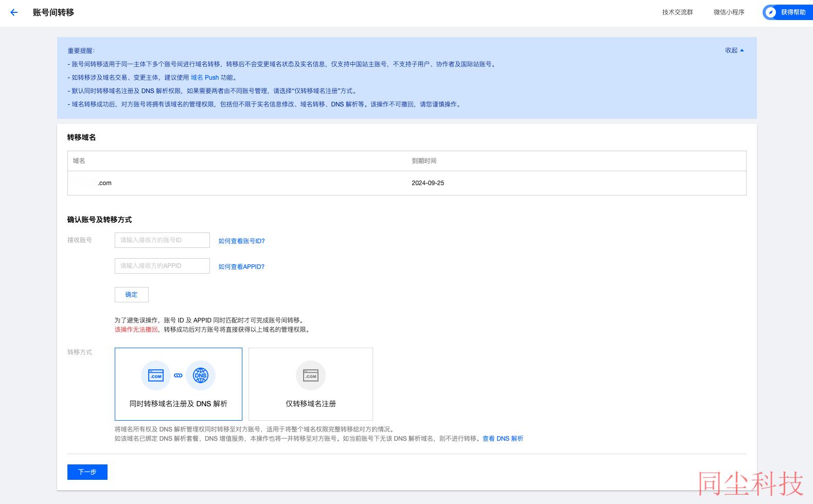Select 同时转移域名注册及 DNS 解析 transfer option
813x504 pixels.
click(x=179, y=384)
